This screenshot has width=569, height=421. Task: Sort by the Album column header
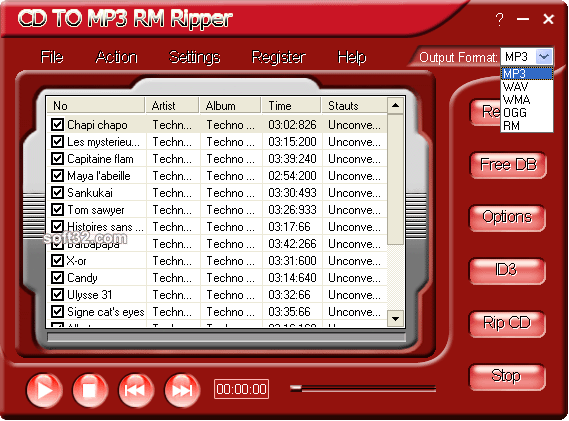point(230,106)
